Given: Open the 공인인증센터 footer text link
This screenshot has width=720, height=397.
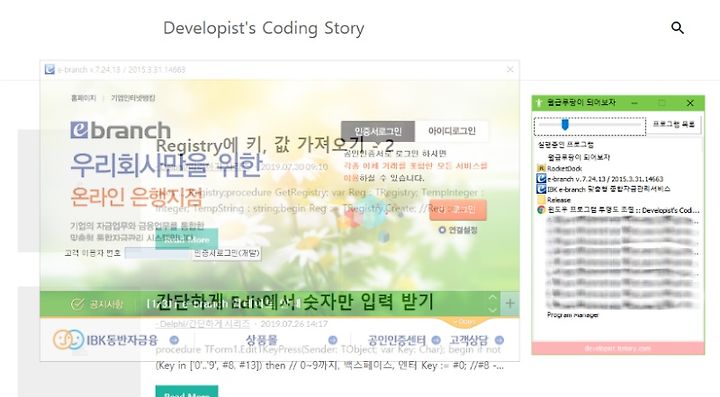Looking at the screenshot, I should 397,340.
